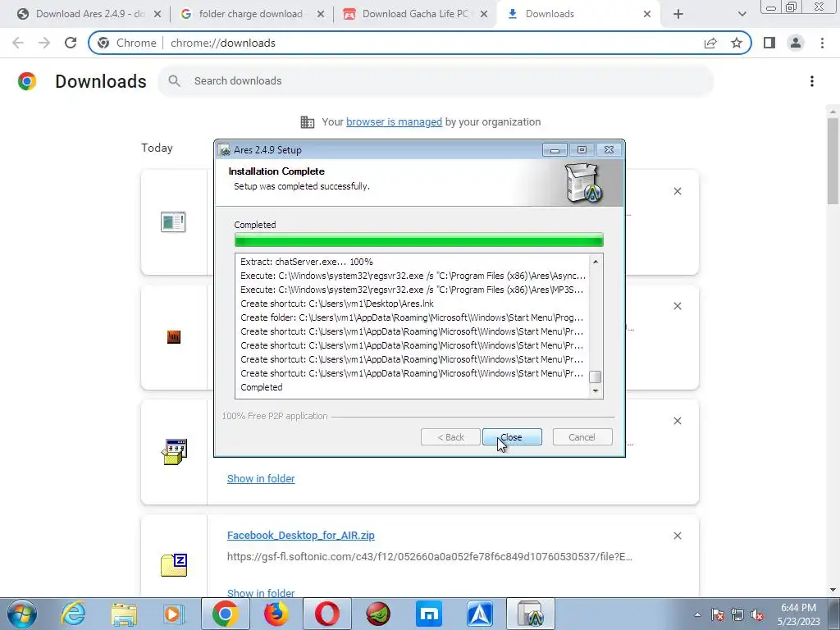Click Show in folder above Facebook_Desktop_for_AIR.zip

pos(261,478)
